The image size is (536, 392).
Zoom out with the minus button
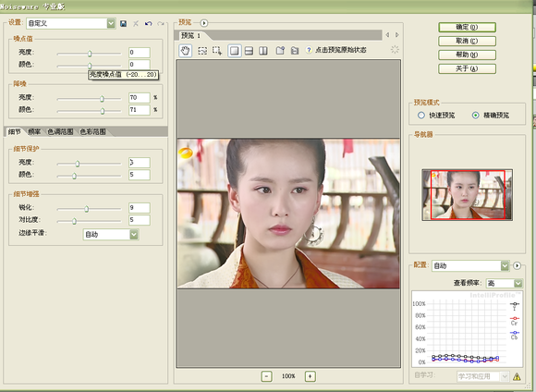pyautogui.click(x=267, y=376)
